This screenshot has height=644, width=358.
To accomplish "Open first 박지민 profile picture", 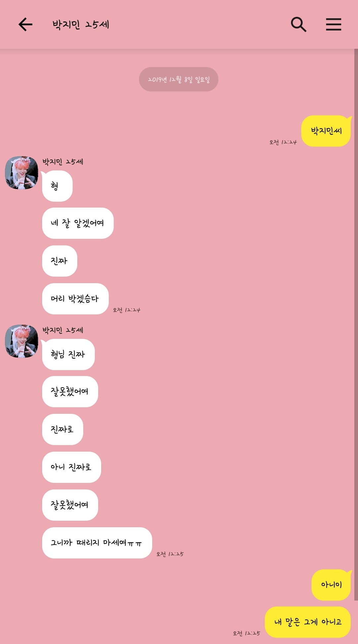I will click(x=22, y=173).
